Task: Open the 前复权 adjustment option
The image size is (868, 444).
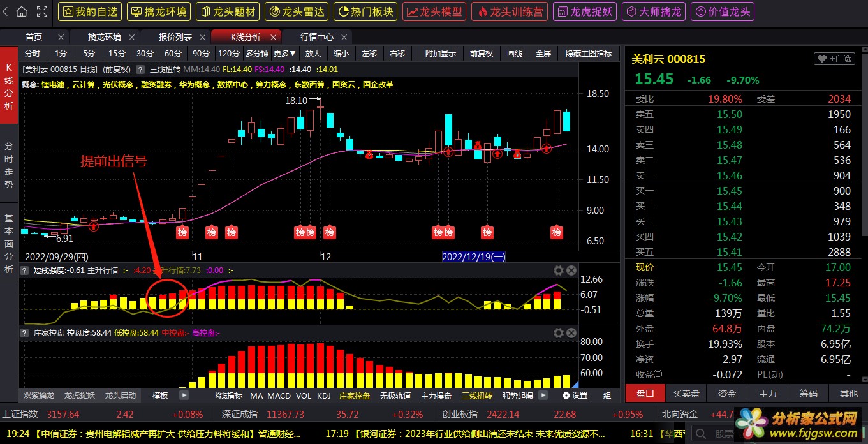Action: [482, 54]
